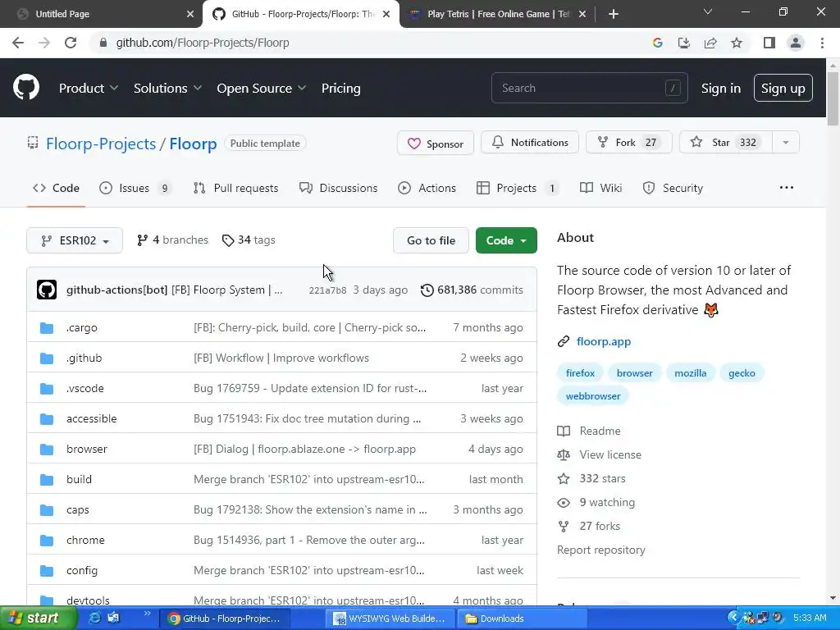Click the scales icon beside View license

[x=563, y=454]
